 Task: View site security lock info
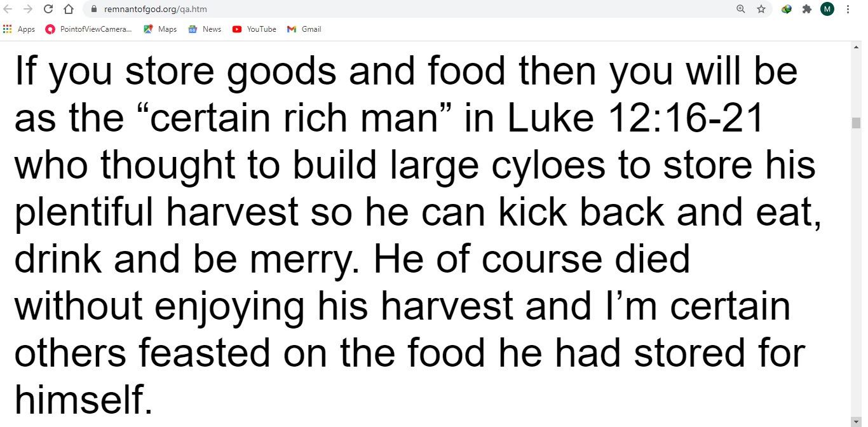(x=95, y=9)
